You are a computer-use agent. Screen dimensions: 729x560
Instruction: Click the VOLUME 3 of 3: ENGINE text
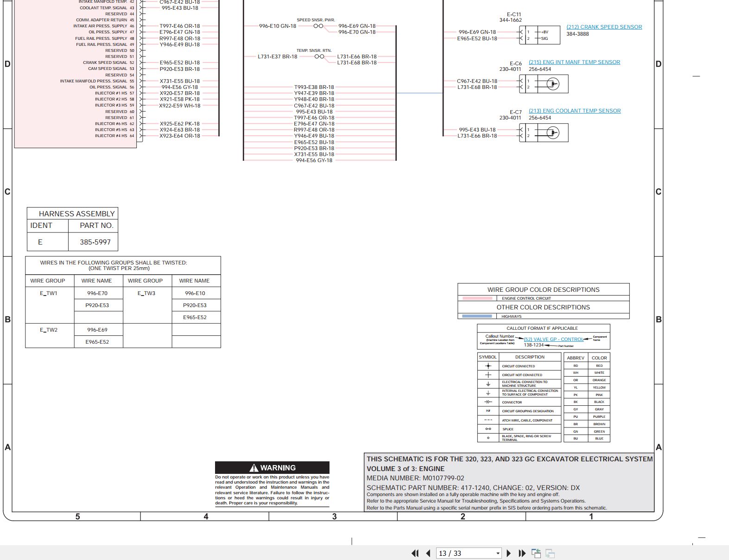coord(406,469)
